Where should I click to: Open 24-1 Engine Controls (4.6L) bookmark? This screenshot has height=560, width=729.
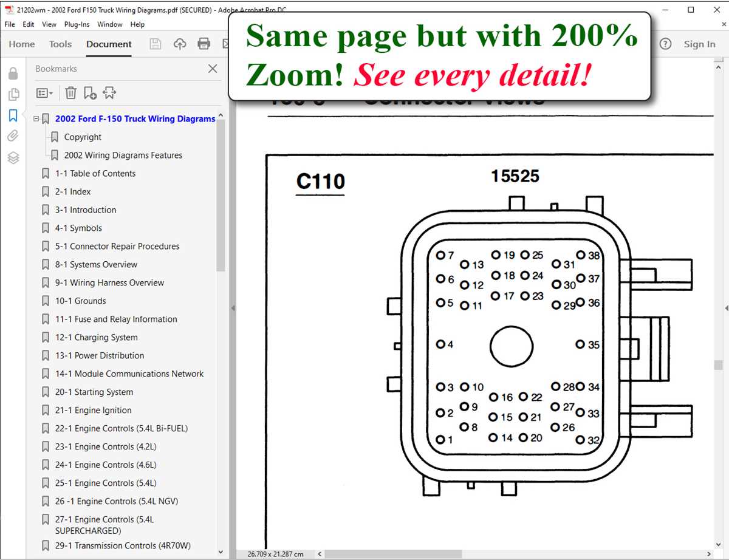click(106, 465)
